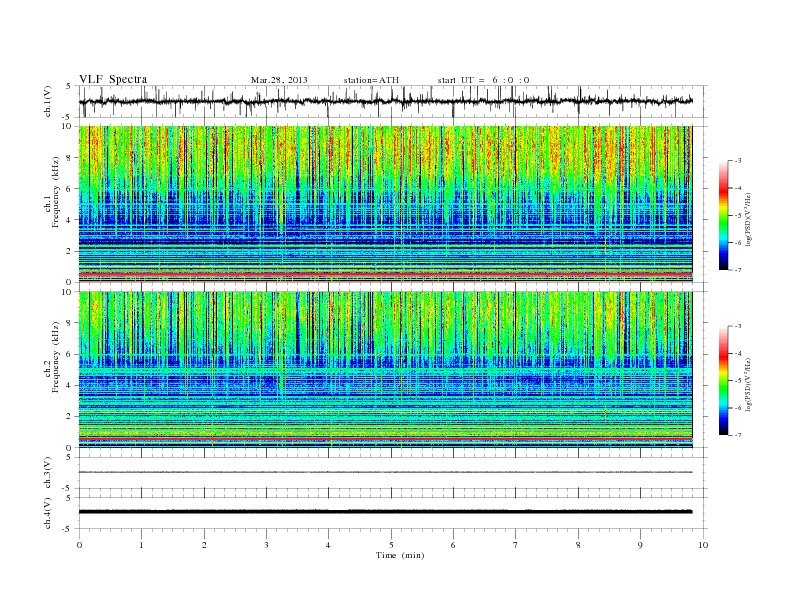This screenshot has height=612, width=792.
Task: Select the ch.1 colorbar "log(PSD)(V²/Hz)" label
Action: 750,219
